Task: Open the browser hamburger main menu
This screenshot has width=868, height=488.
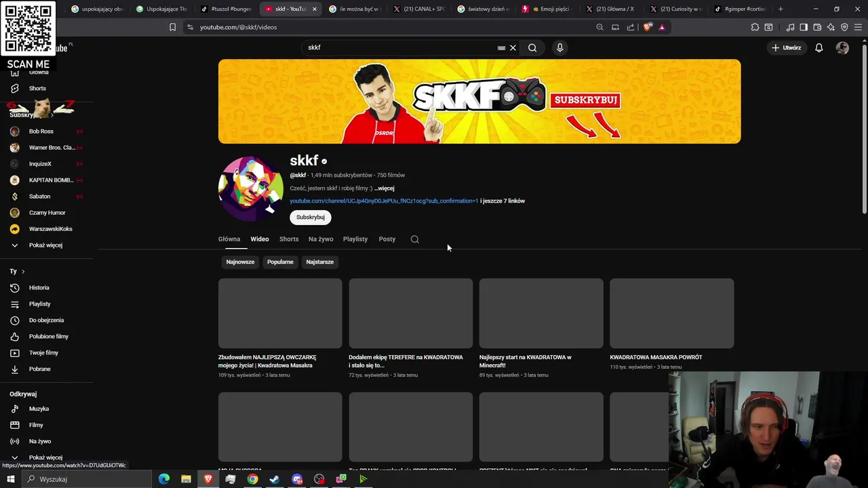Action: pyautogui.click(x=859, y=27)
